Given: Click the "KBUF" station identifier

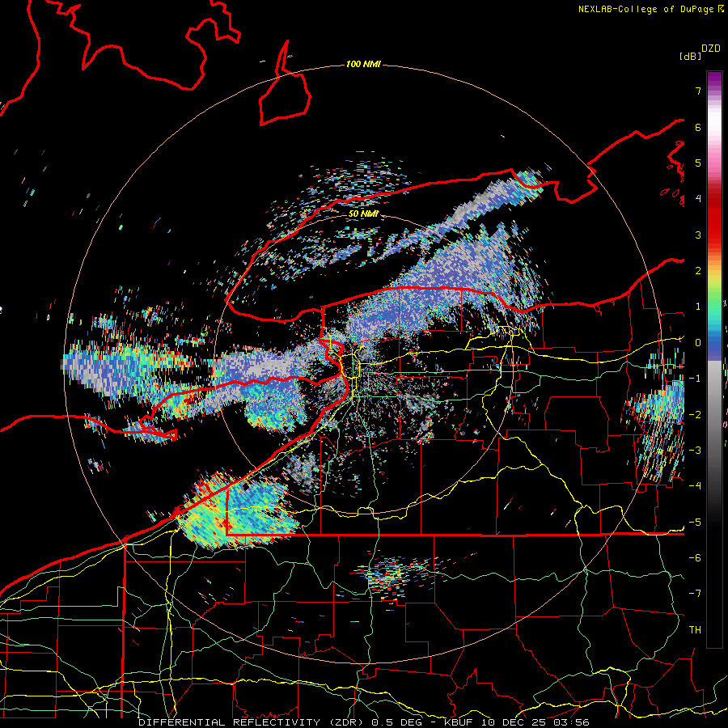Looking at the screenshot, I should pos(460,722).
